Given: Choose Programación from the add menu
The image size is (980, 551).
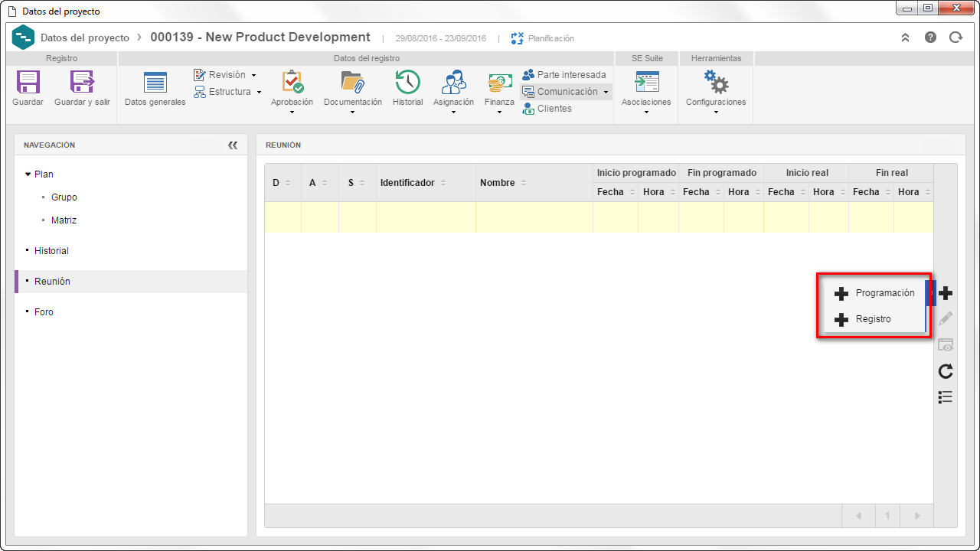Looking at the screenshot, I should tap(874, 293).
